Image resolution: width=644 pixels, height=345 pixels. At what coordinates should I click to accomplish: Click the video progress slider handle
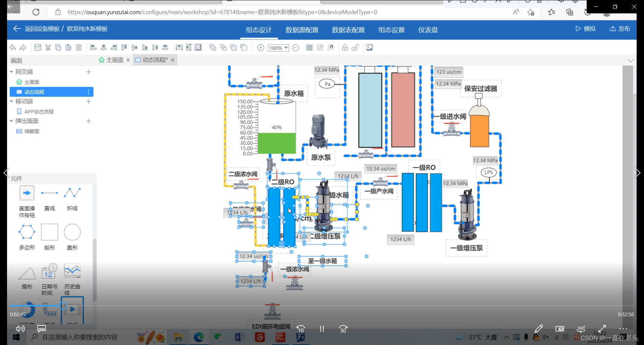pyautogui.click(x=63, y=305)
